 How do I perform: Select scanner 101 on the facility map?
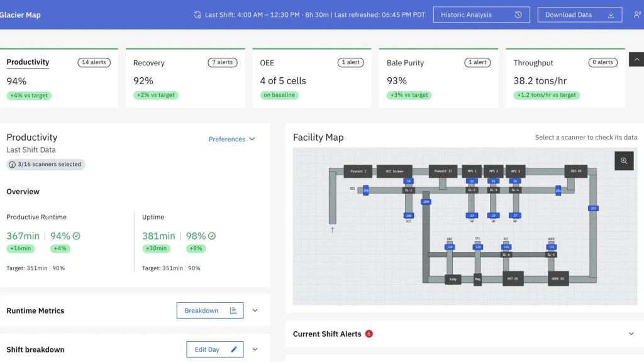[593, 209]
